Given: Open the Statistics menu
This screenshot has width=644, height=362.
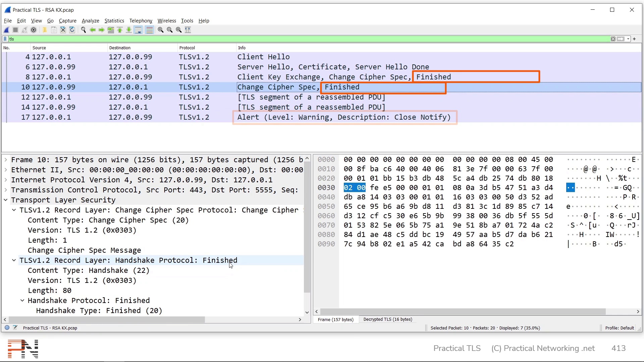Looking at the screenshot, I should 114,21.
